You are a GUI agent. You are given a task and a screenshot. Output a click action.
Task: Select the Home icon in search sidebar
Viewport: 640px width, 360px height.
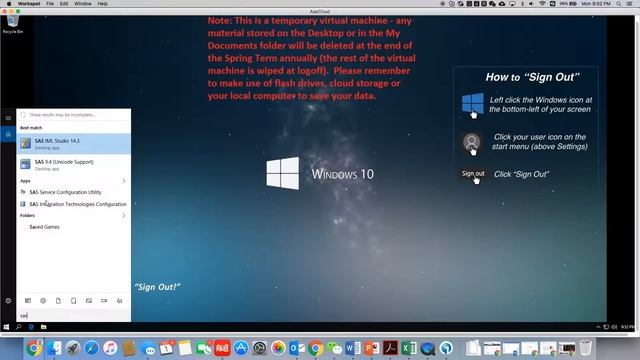pyautogui.click(x=8, y=134)
